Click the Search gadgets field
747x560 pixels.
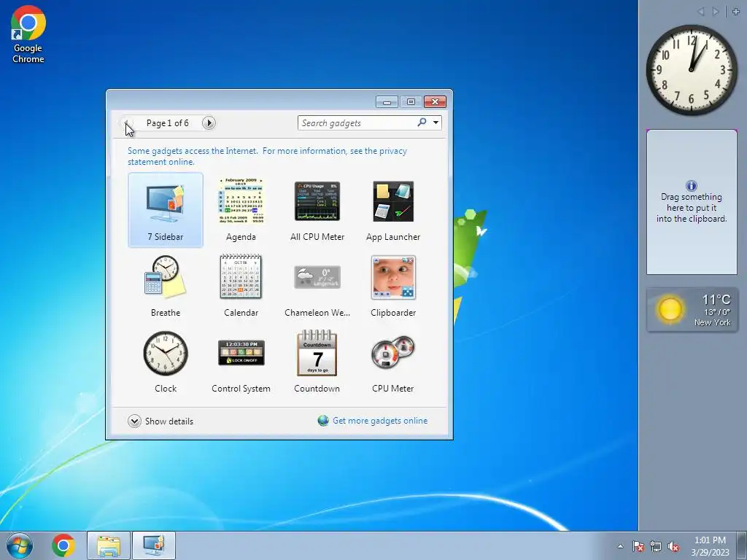coord(357,122)
